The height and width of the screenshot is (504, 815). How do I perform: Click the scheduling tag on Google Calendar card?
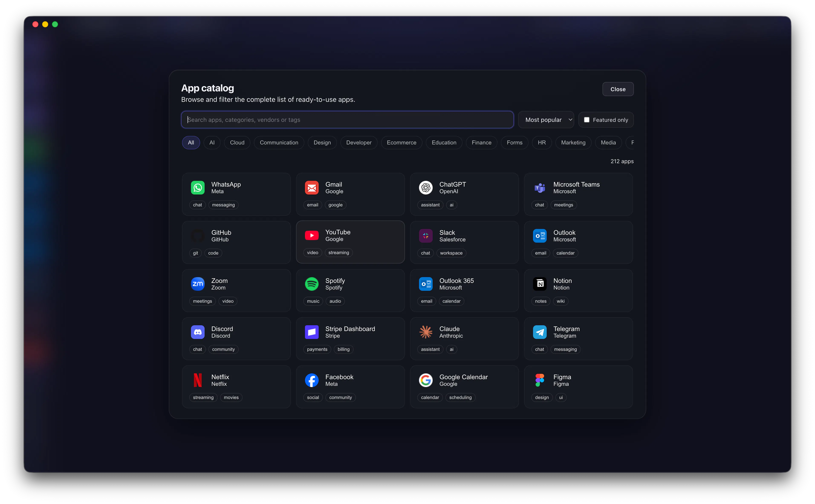[460, 397]
